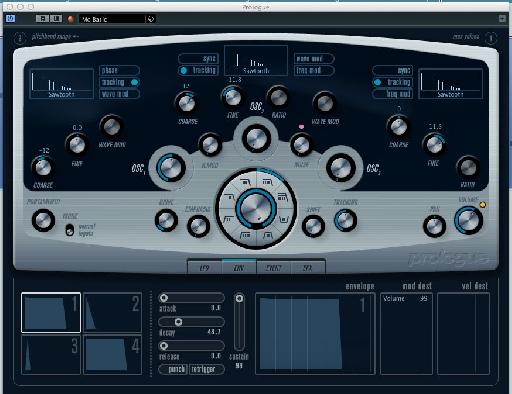Switch to the EVENT tab
This screenshot has height=394, width=512.
coord(274,267)
